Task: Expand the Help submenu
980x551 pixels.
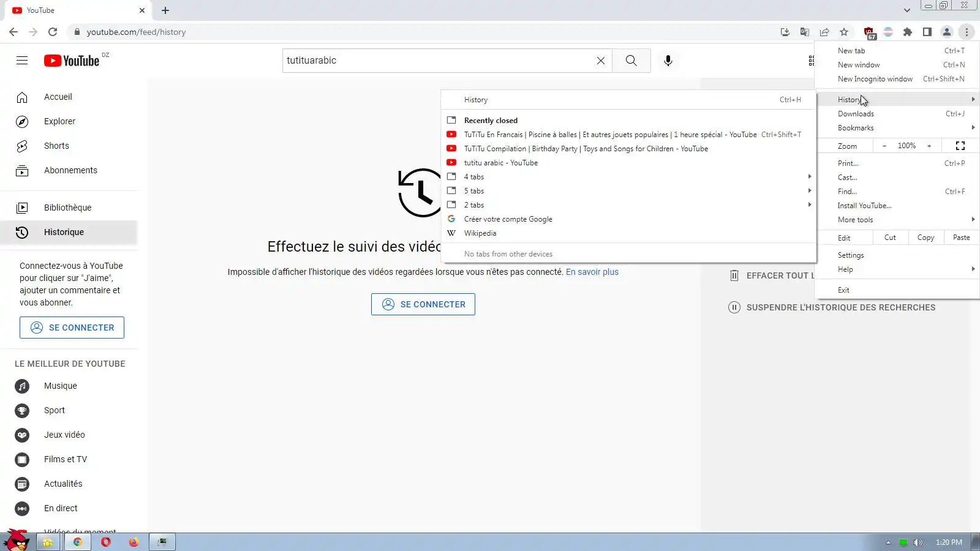Action: pyautogui.click(x=897, y=269)
